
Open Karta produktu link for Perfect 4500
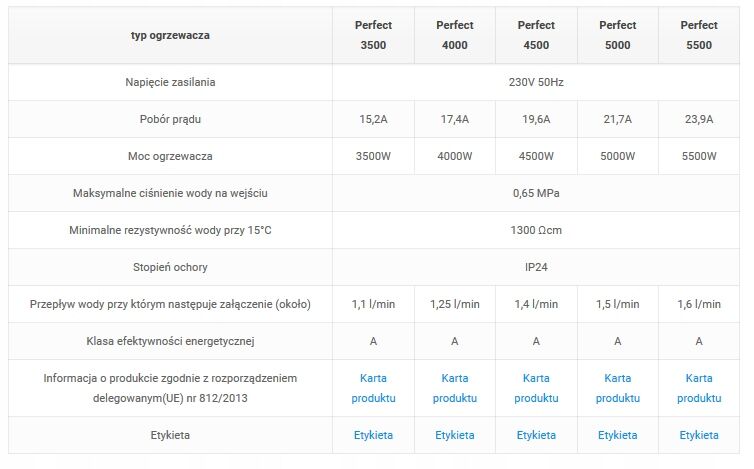point(536,388)
